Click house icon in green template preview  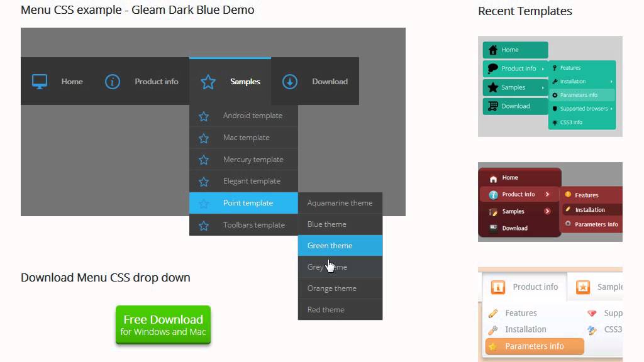pos(493,50)
